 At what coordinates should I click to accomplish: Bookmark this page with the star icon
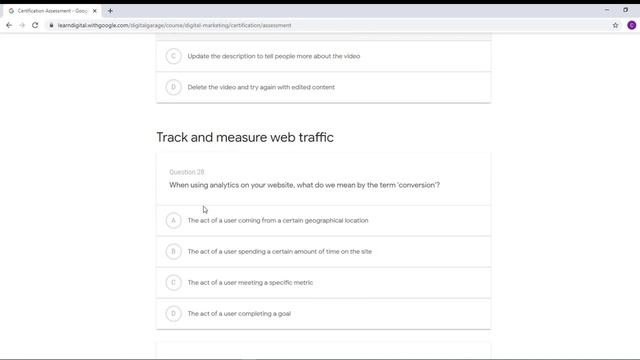pyautogui.click(x=616, y=25)
